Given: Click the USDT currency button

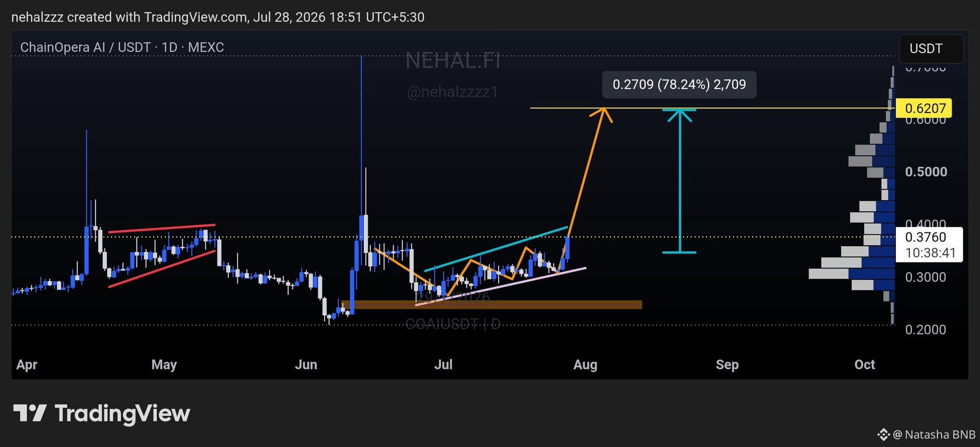Looking at the screenshot, I should [931, 49].
